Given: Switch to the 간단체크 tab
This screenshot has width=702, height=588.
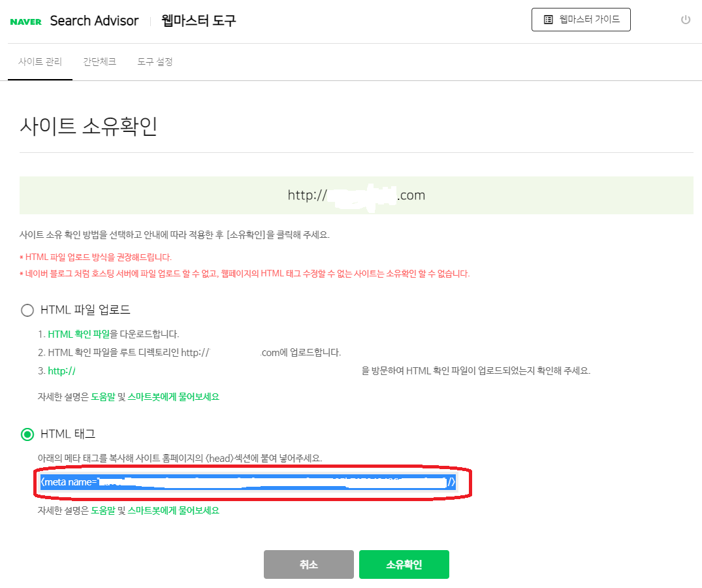Looking at the screenshot, I should [x=99, y=61].
